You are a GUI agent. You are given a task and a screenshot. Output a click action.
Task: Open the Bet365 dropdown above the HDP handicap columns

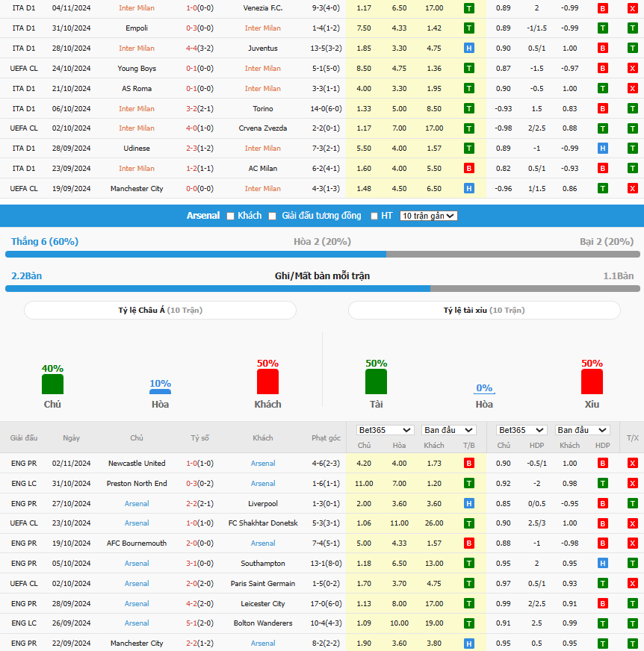point(521,430)
